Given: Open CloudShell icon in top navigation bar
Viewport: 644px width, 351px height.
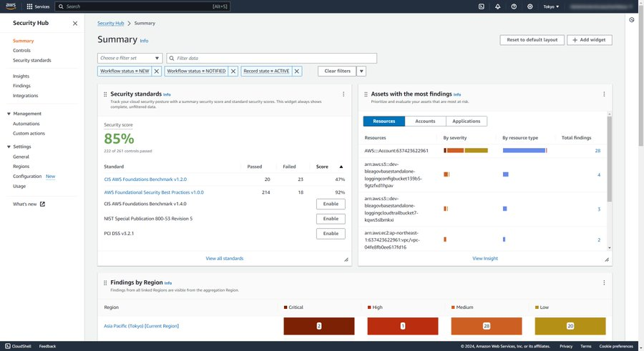Looking at the screenshot, I should tap(482, 6).
